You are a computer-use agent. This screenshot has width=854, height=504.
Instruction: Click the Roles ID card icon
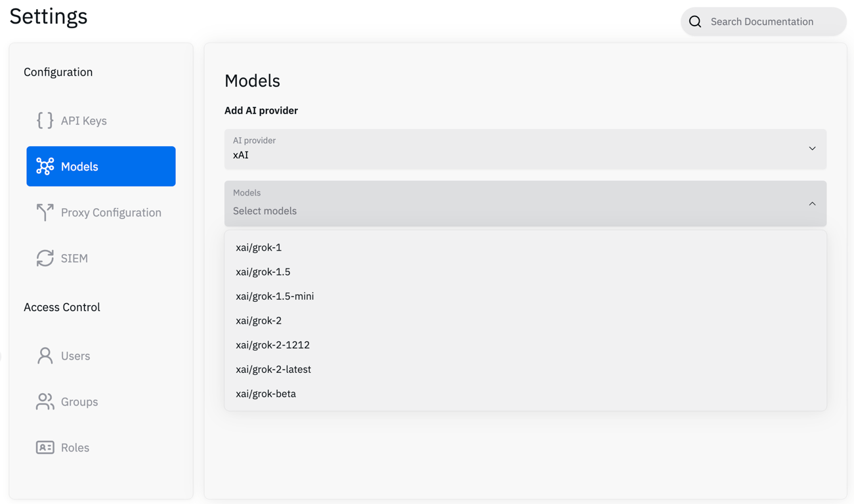45,448
